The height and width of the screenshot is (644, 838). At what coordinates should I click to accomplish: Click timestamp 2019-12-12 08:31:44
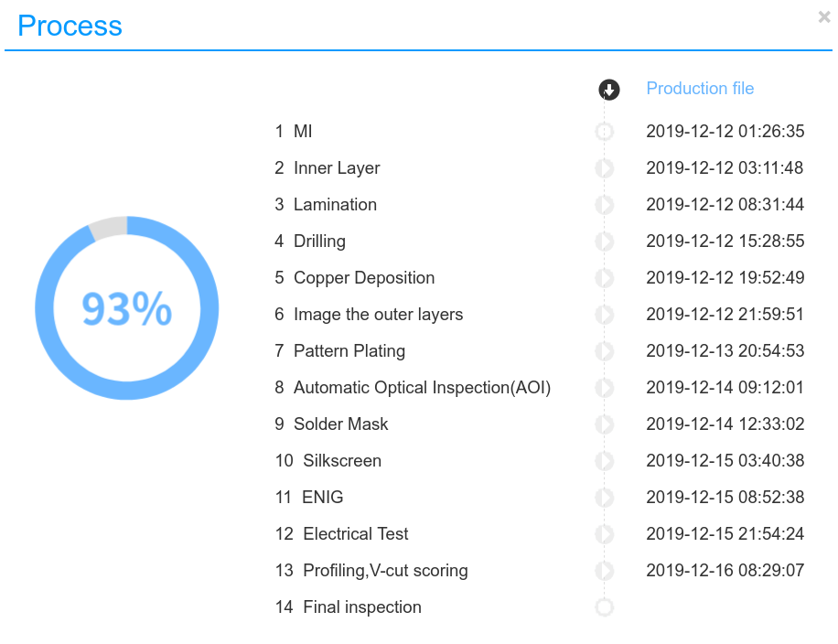point(725,204)
